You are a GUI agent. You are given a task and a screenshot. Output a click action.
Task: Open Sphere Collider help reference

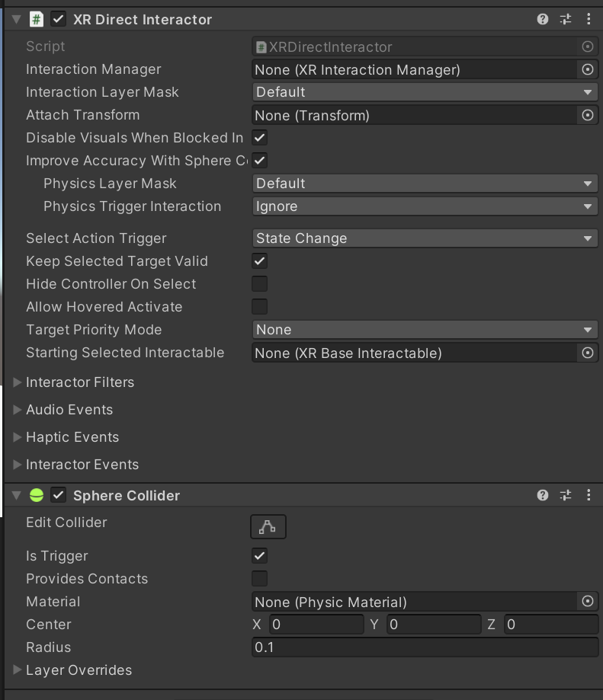coord(543,495)
